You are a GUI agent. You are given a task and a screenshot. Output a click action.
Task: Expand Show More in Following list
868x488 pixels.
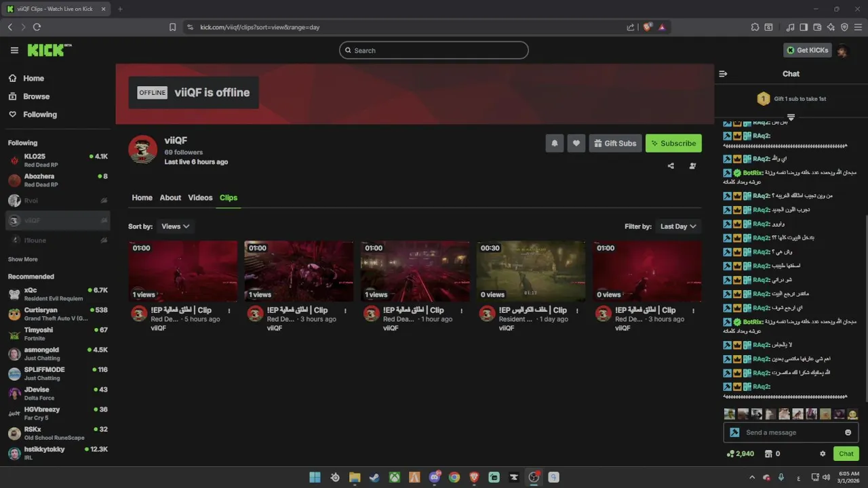[x=22, y=260]
